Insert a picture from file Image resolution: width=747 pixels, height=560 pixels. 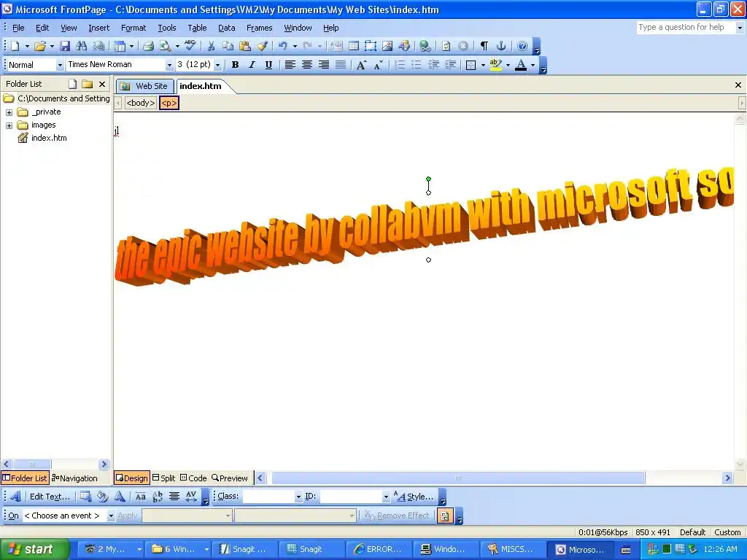point(387,46)
